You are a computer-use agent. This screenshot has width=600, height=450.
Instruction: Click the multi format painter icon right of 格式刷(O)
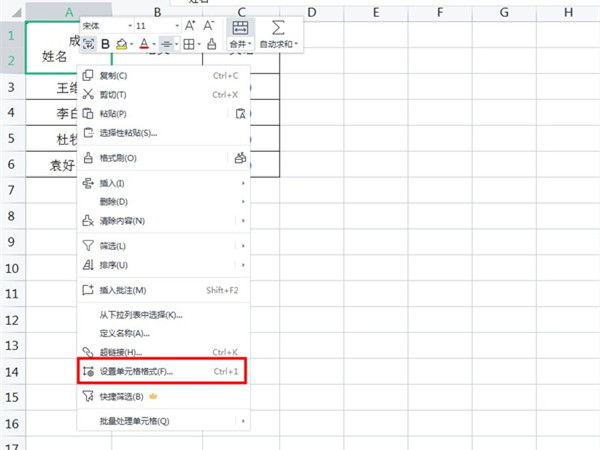coord(240,158)
